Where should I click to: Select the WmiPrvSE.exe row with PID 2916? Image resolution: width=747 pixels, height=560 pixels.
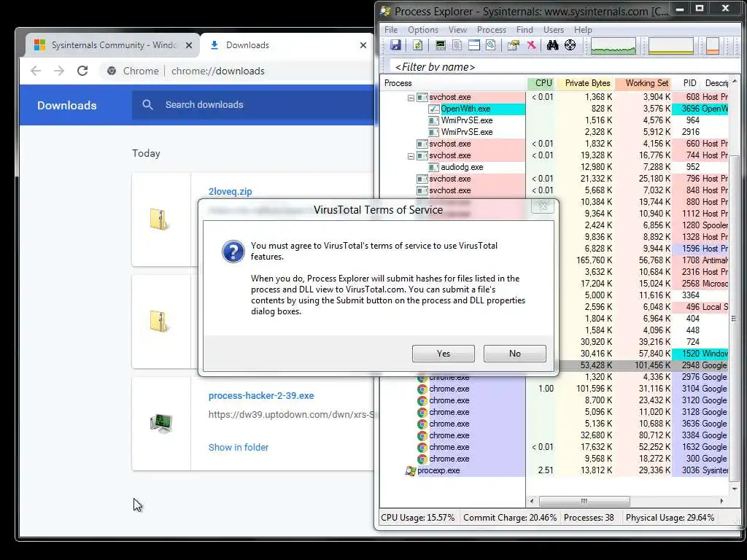point(554,133)
